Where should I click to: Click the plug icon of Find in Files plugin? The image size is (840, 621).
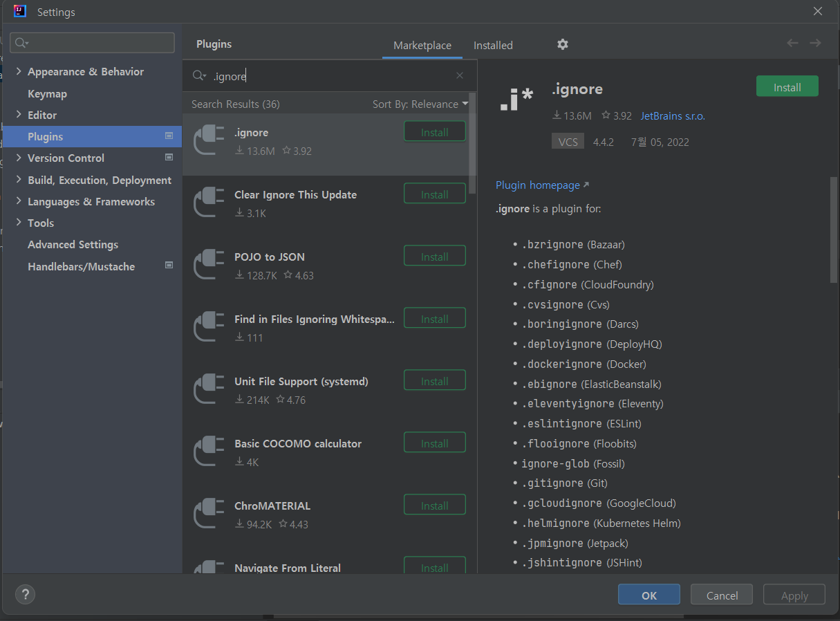point(209,326)
